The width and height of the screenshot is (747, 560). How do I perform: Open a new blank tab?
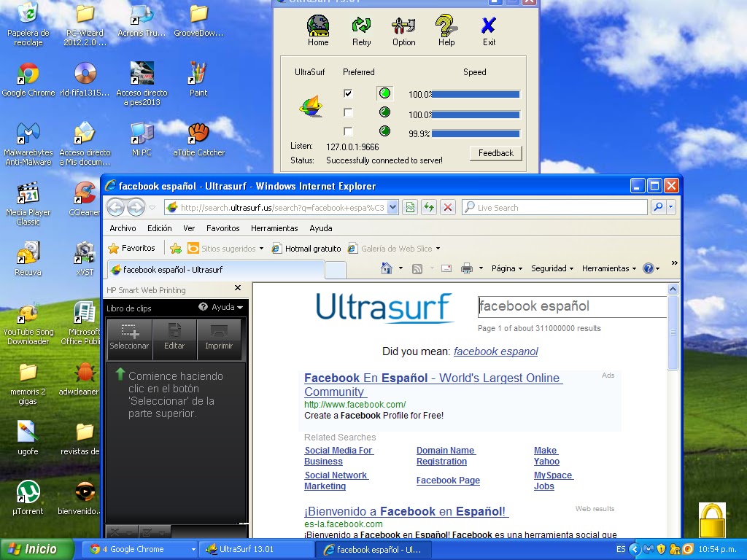point(336,270)
